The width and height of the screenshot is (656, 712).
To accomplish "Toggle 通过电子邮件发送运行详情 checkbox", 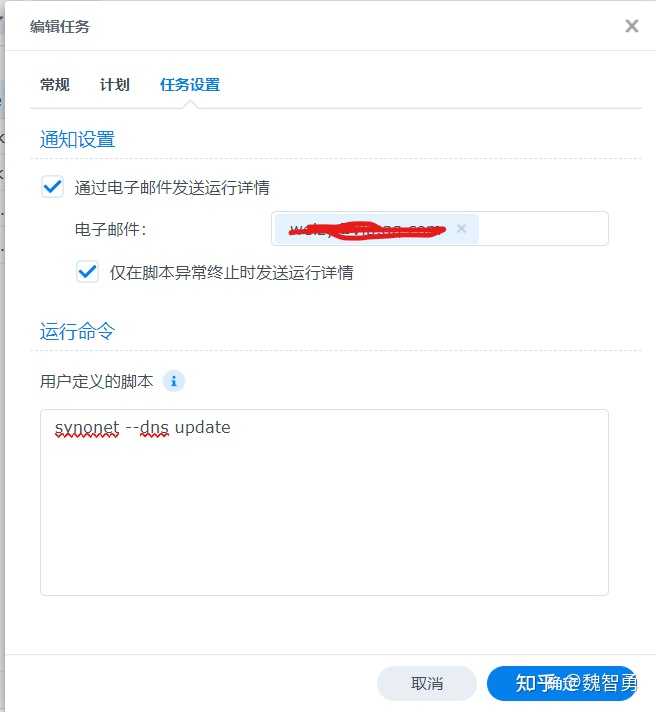I will (x=52, y=187).
